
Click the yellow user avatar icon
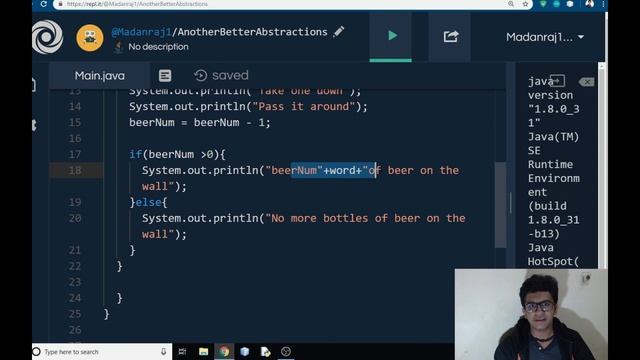90,38
